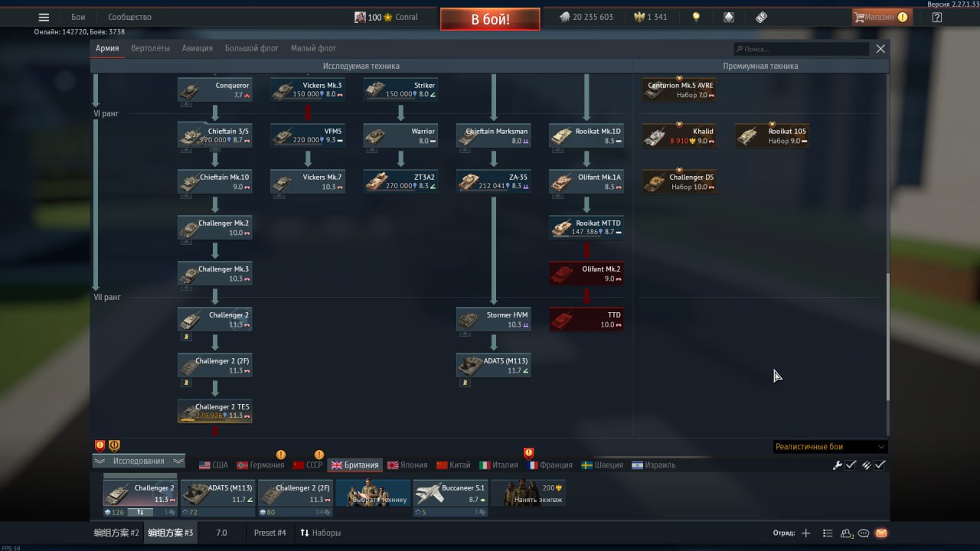Open the Conral player profile
The width and height of the screenshot is (980, 551).
(x=386, y=17)
